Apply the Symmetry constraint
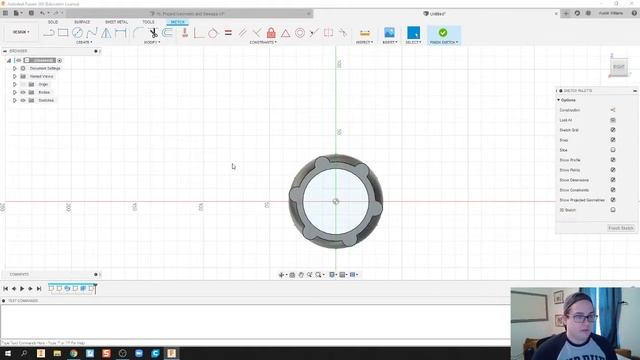 [329, 33]
